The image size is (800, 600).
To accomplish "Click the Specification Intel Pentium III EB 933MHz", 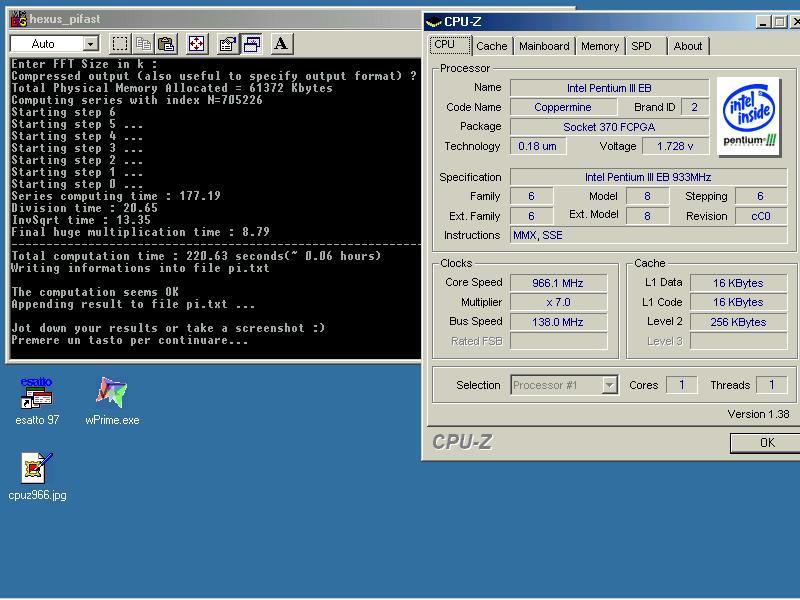I will click(648, 177).
